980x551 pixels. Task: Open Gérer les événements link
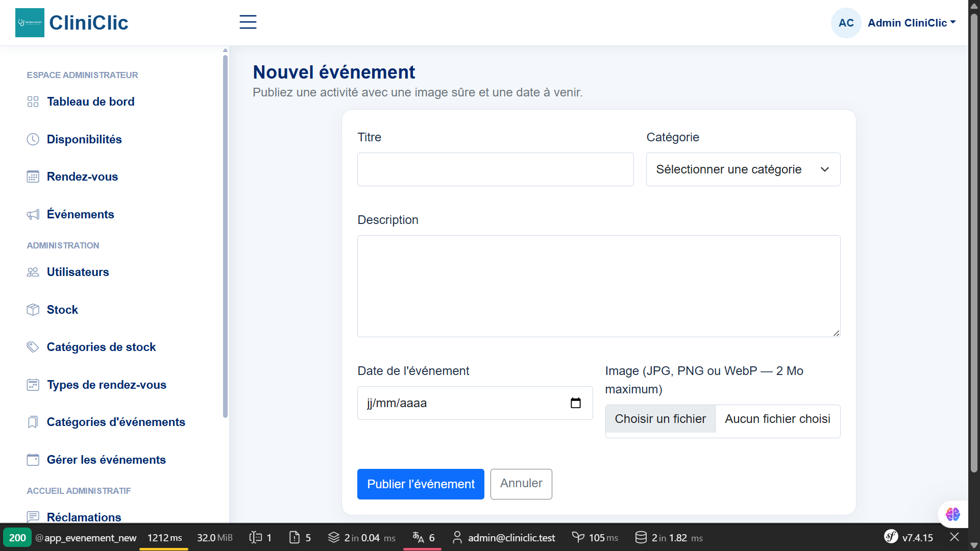pyautogui.click(x=106, y=460)
